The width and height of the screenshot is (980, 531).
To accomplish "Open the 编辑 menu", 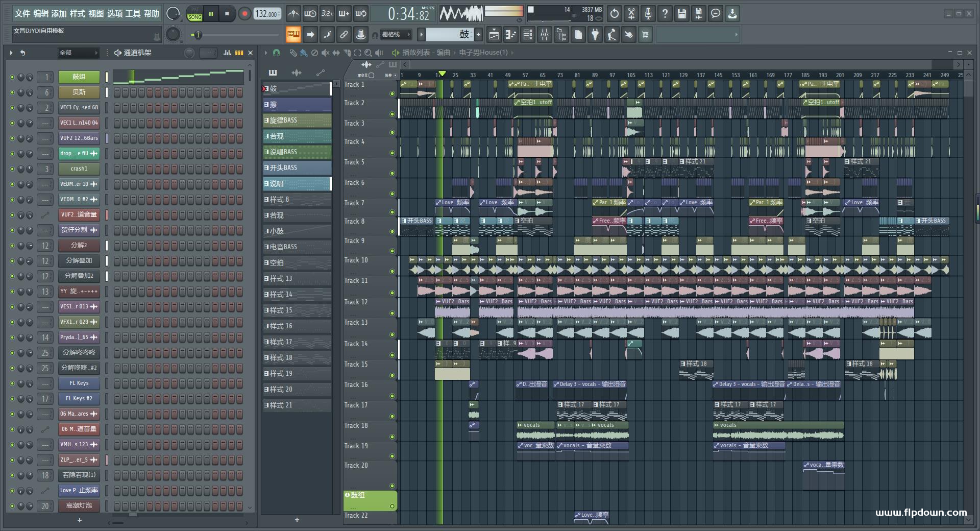I will [x=41, y=14].
